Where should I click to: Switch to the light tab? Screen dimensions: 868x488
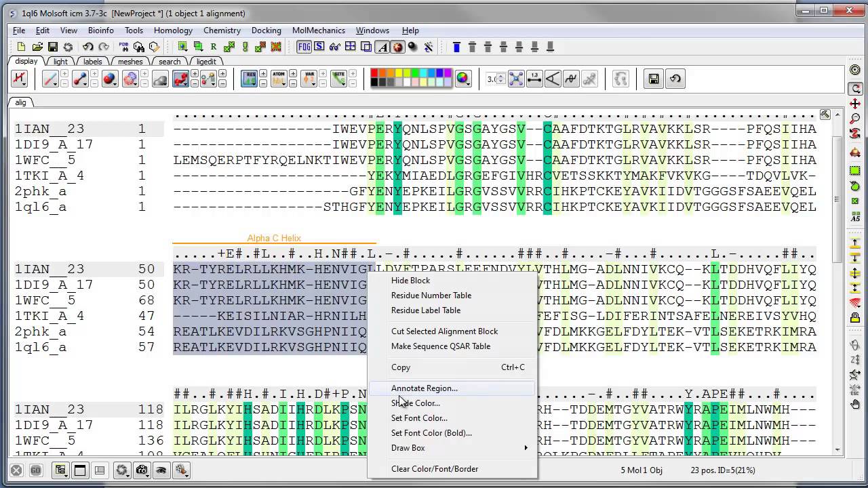coord(60,62)
